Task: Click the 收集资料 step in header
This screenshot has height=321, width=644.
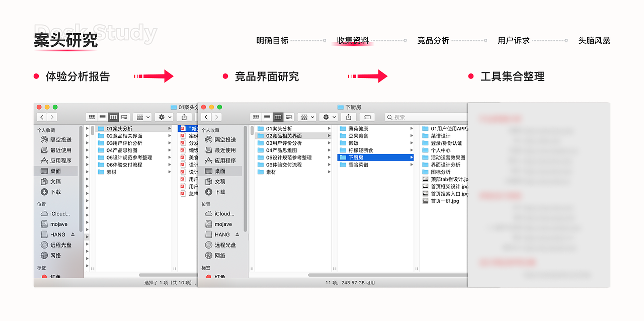Action: click(353, 40)
